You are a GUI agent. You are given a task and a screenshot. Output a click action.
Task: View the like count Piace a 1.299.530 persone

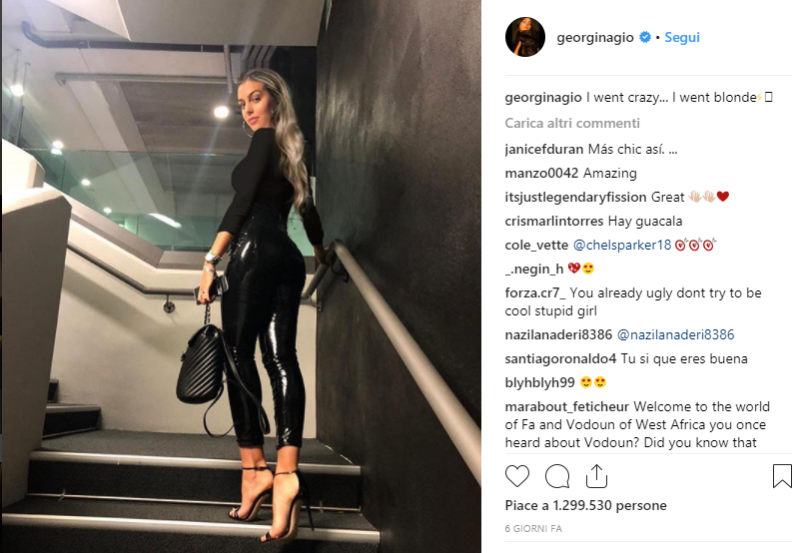[x=586, y=505]
